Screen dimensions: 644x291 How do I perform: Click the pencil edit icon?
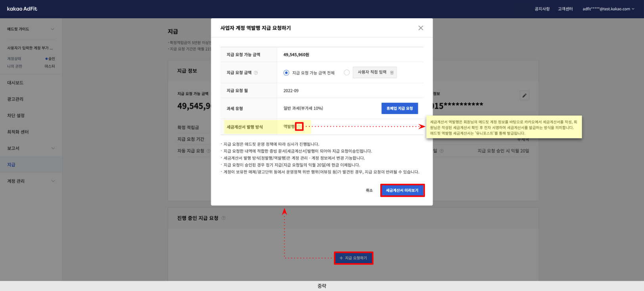(x=524, y=95)
